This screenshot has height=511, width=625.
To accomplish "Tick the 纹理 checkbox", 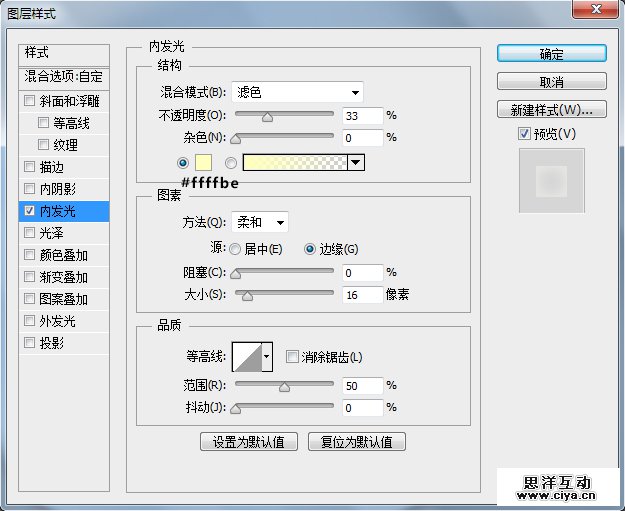I will pyautogui.click(x=43, y=144).
